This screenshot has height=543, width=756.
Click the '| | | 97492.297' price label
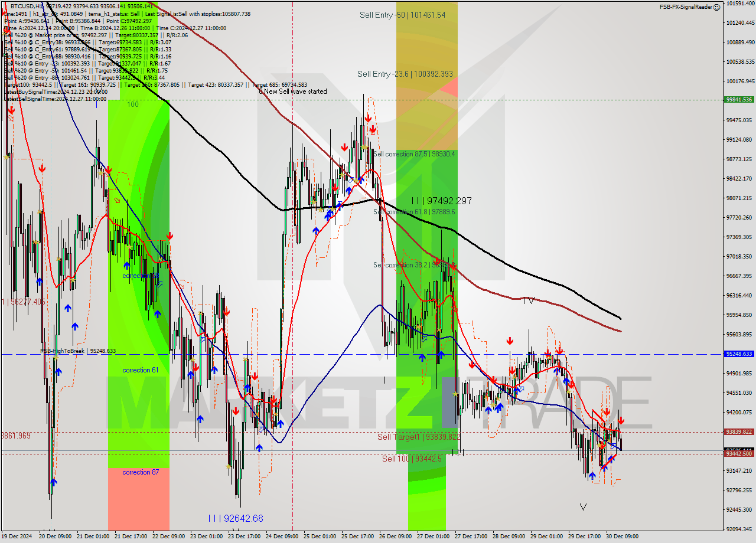[442, 201]
